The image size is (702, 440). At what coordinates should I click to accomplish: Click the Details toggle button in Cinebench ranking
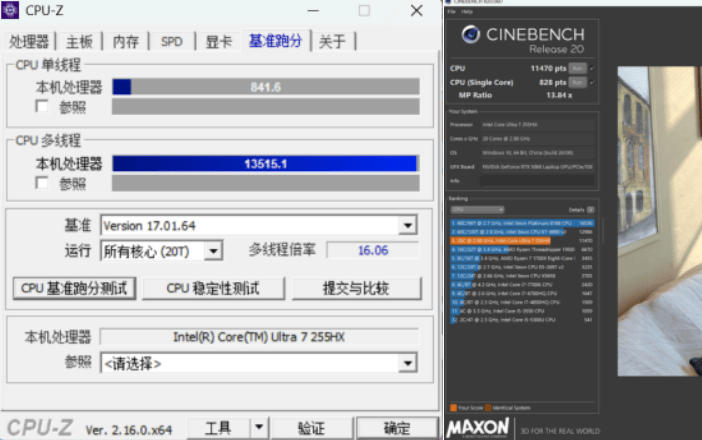(x=591, y=209)
